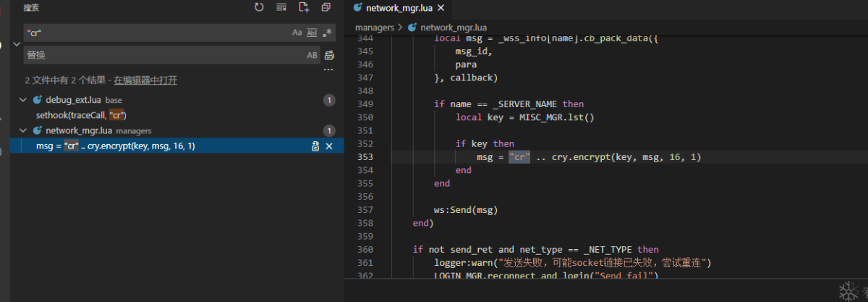Click highlighted "cr" in editor line 353
Viewport: 868px width, 302px height.
coord(519,157)
